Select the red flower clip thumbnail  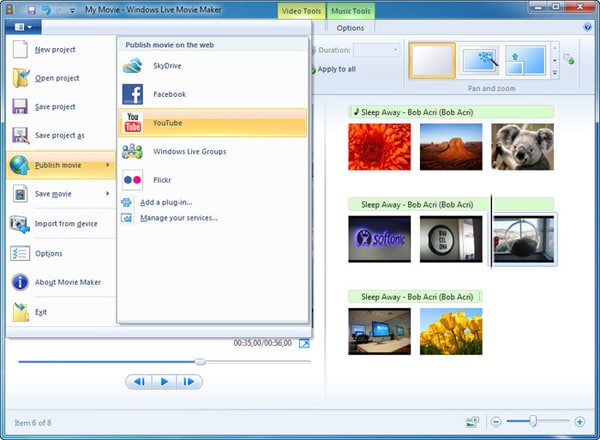[x=379, y=147]
